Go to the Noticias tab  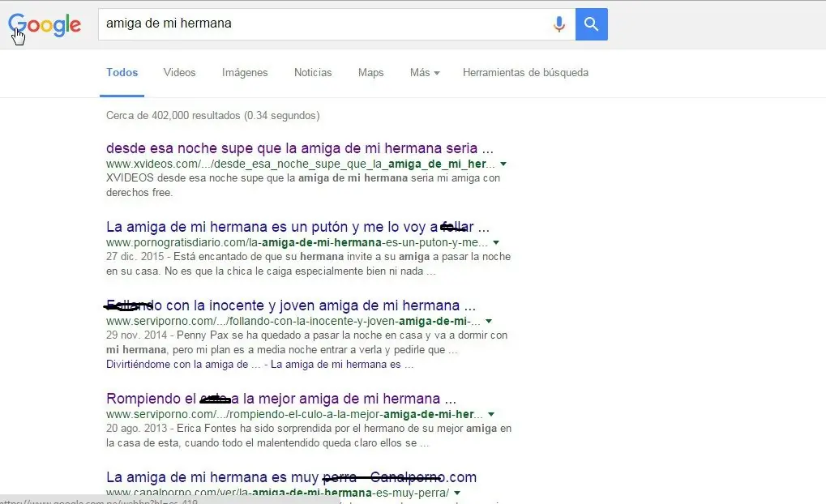313,73
